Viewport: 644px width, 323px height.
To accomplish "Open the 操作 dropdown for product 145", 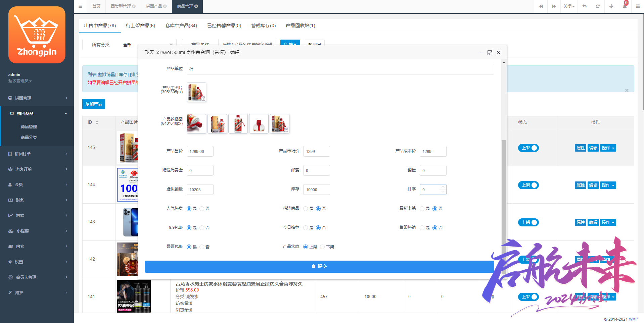I will (x=608, y=148).
